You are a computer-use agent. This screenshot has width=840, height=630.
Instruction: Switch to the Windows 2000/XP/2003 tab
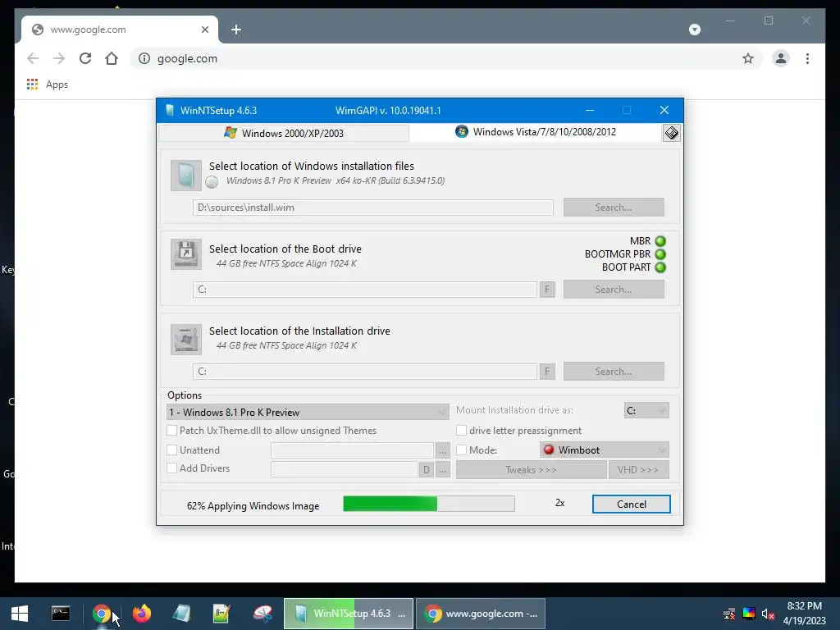284,133
